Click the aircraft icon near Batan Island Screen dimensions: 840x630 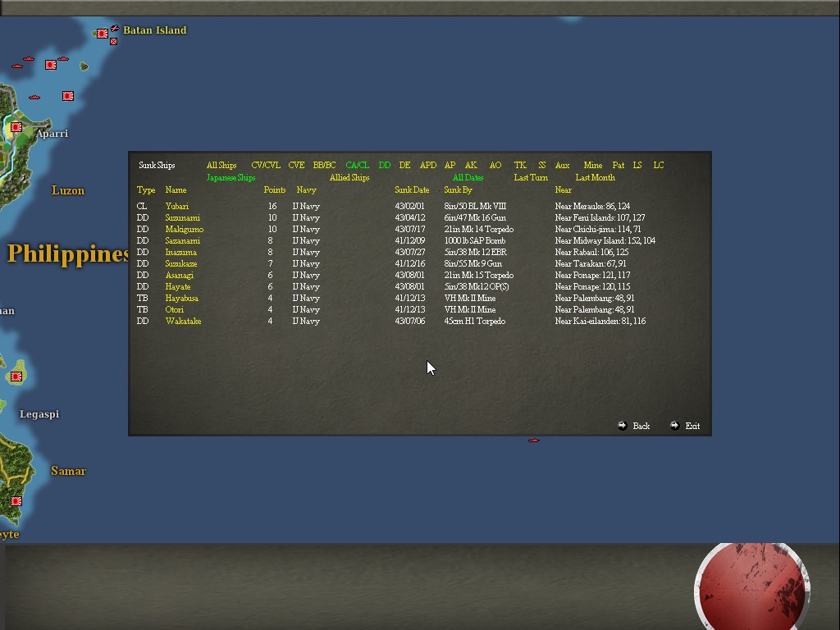pos(115,28)
